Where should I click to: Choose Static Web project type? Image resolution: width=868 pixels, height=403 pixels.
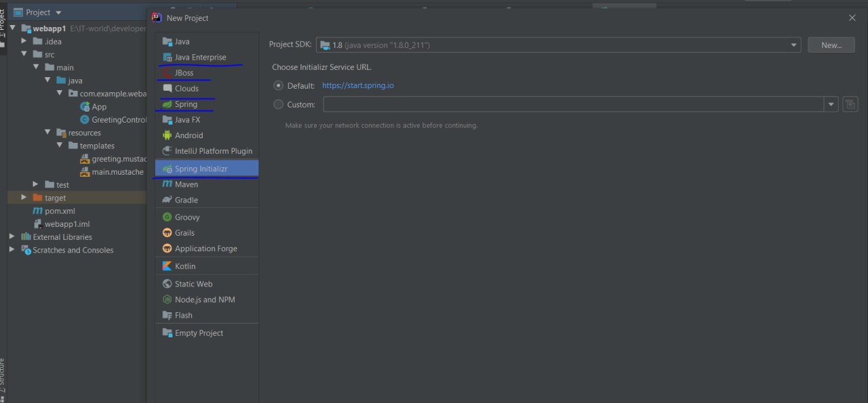coord(207,284)
